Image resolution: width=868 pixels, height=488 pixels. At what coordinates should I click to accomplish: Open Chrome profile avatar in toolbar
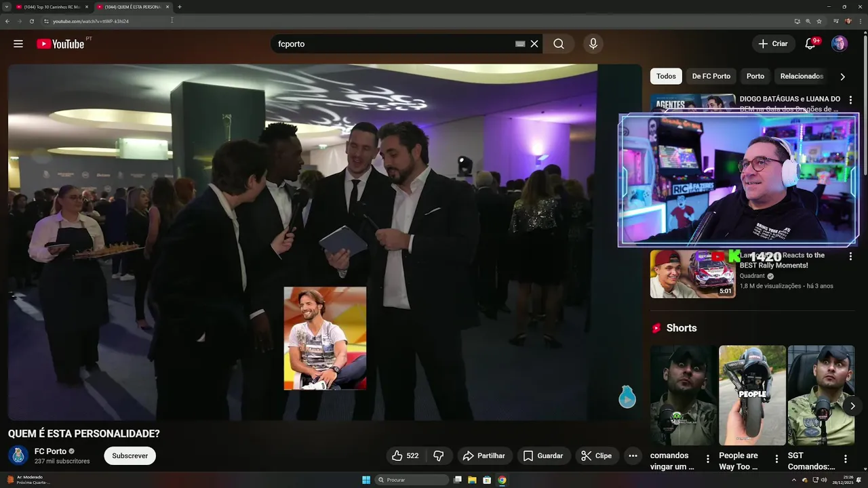[x=848, y=21]
